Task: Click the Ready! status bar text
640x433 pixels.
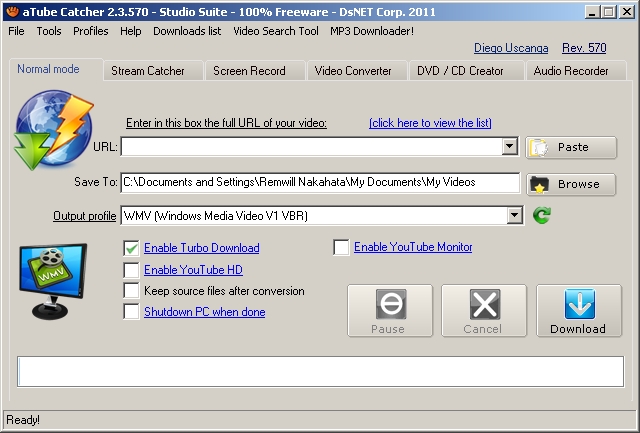Action: point(23,420)
